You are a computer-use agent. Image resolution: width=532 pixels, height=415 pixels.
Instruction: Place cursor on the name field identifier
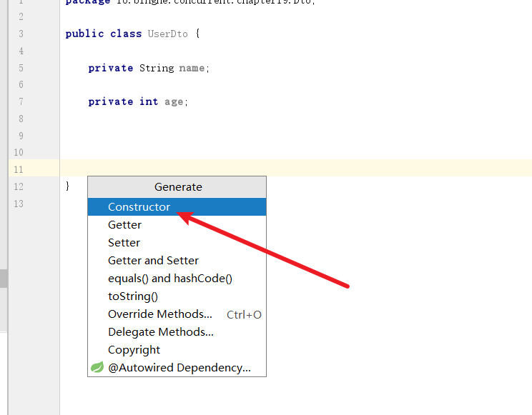pos(192,68)
